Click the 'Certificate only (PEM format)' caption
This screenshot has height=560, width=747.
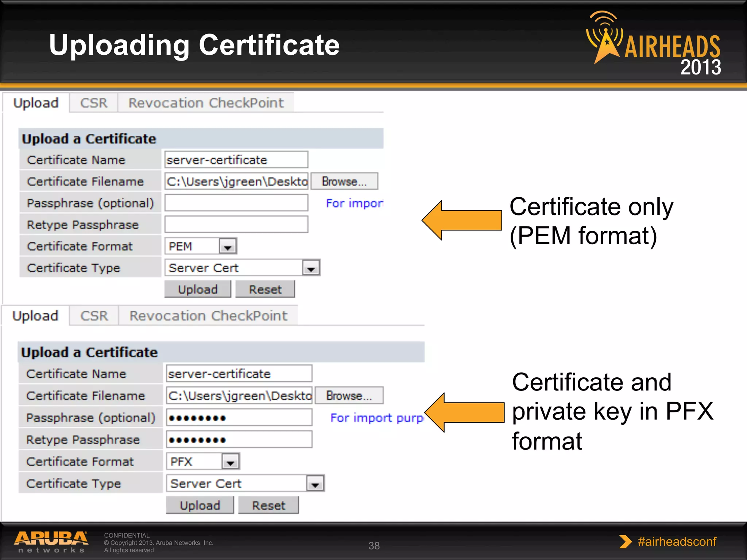591,221
